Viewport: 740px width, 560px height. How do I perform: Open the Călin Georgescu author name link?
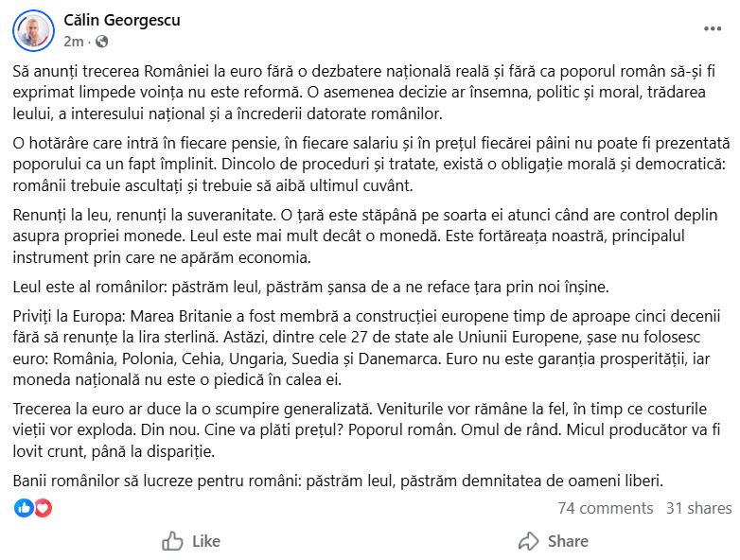click(x=122, y=20)
